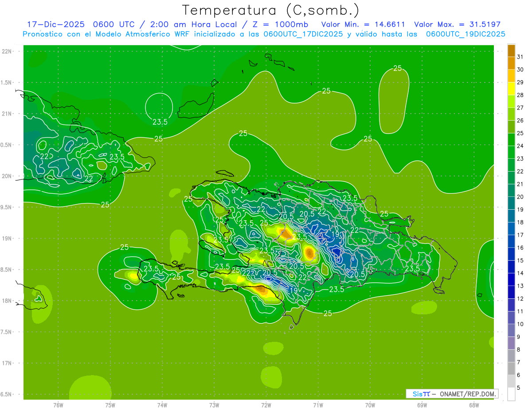Click the orange-brown colorbar swatch above 31

point(511,51)
